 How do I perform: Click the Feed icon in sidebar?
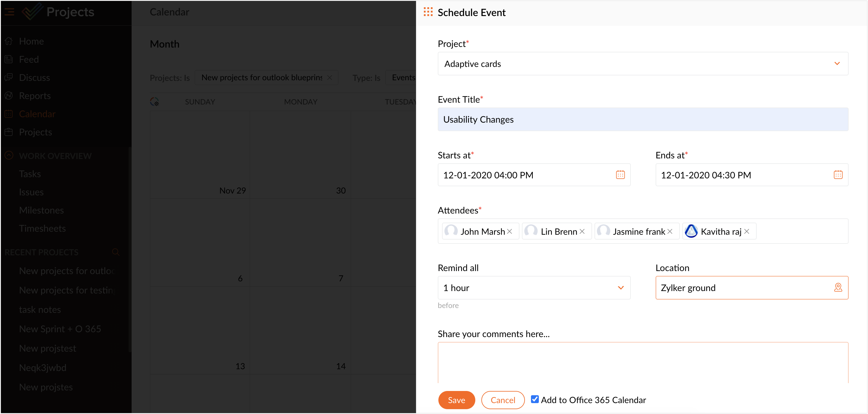point(9,59)
